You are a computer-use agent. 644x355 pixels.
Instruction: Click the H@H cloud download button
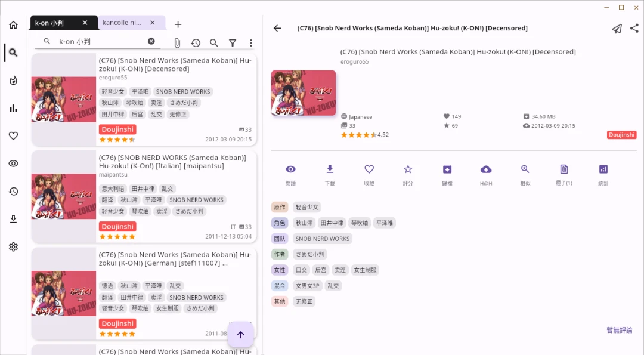coord(486,175)
